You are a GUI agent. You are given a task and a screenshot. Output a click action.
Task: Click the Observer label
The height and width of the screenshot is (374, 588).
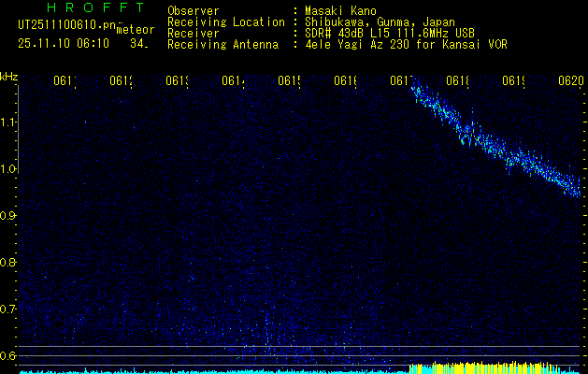click(194, 11)
